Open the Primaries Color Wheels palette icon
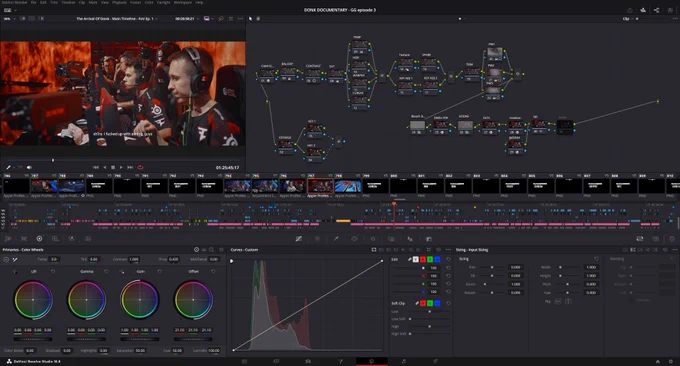Image resolution: width=680 pixels, height=366 pixels. [x=39, y=239]
